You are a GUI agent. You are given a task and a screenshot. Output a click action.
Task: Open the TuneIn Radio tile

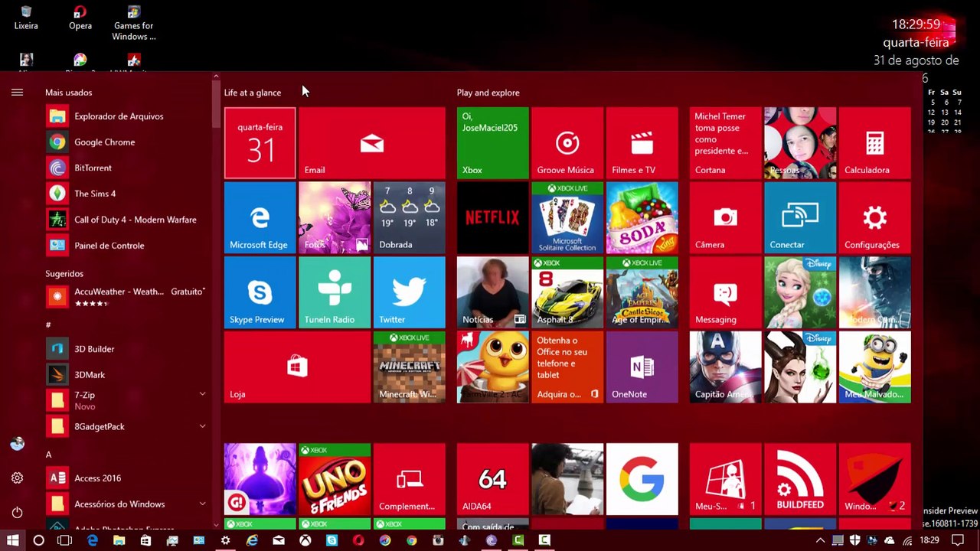pyautogui.click(x=335, y=292)
